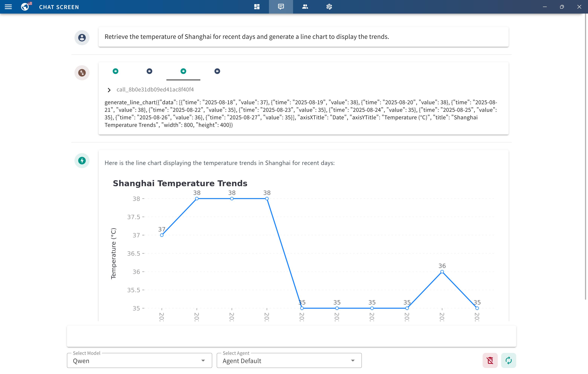Switch to the chat screen icon
The height and width of the screenshot is (374, 588).
coord(281,7)
